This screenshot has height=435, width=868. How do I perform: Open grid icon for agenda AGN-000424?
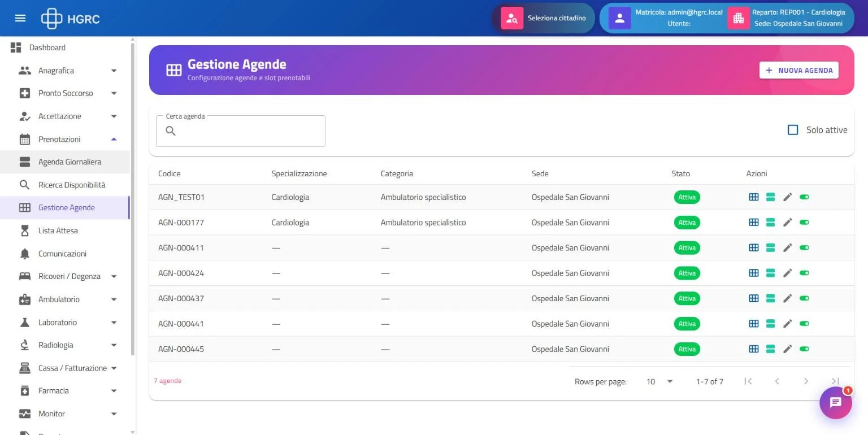tap(753, 273)
